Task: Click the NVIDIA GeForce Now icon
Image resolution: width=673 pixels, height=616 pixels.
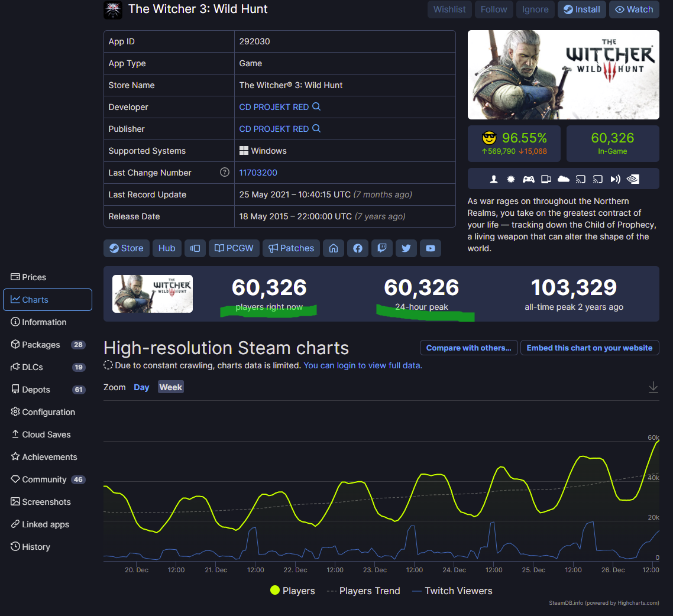Action: tap(633, 179)
